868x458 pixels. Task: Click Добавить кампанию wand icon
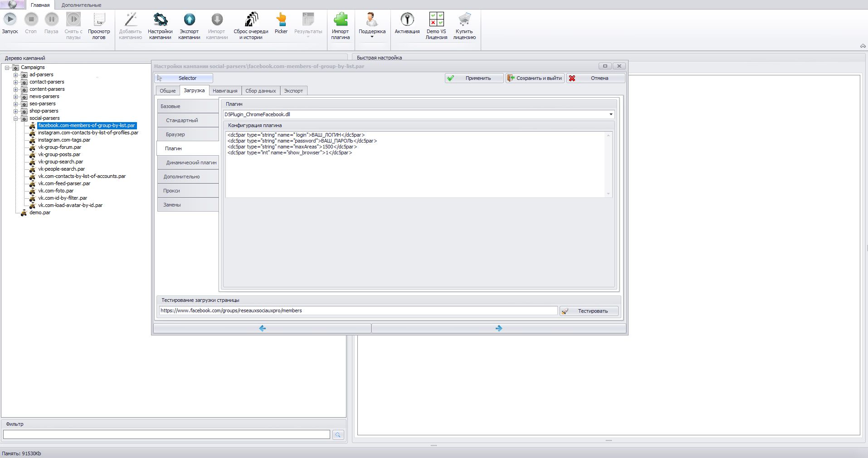pos(131,20)
